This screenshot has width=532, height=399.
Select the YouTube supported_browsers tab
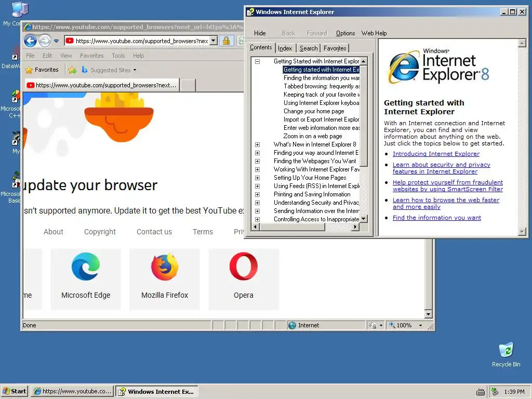click(x=102, y=85)
